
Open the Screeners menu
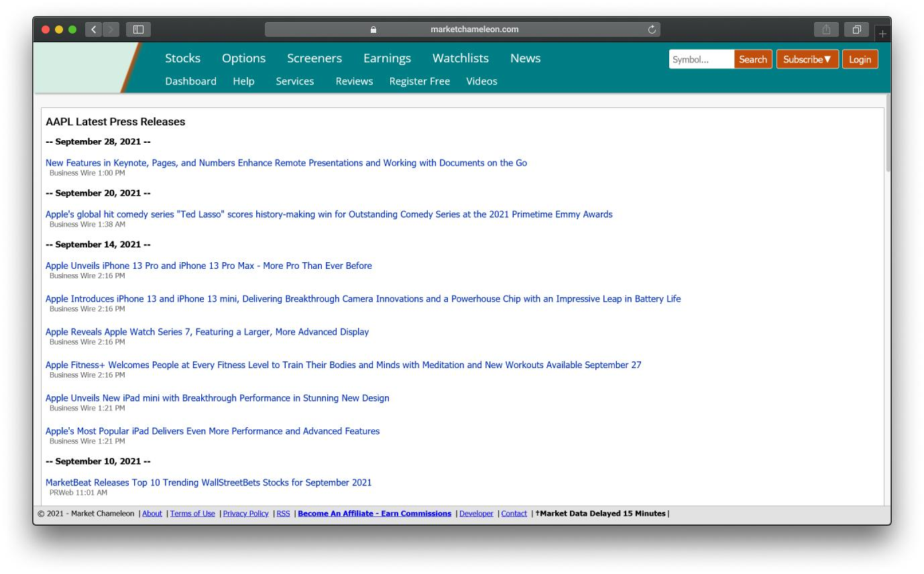point(314,58)
